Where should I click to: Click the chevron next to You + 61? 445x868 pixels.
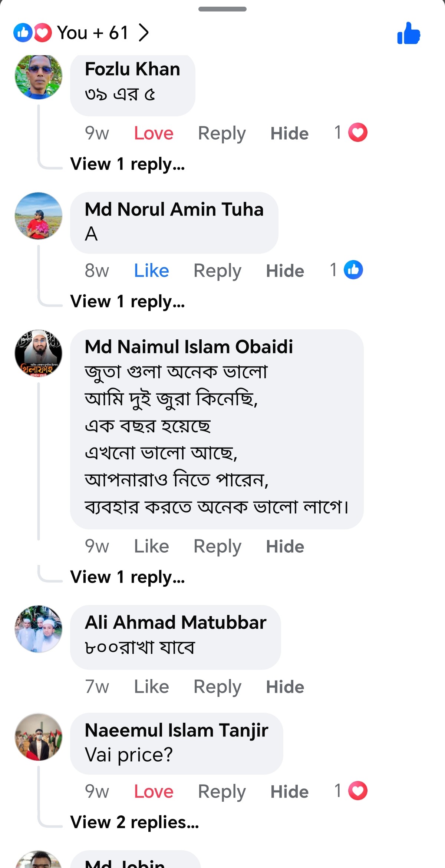click(144, 33)
